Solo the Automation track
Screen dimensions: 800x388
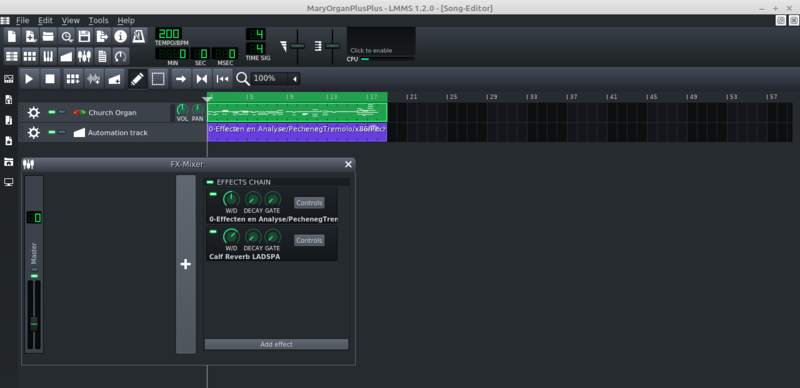pos(62,132)
